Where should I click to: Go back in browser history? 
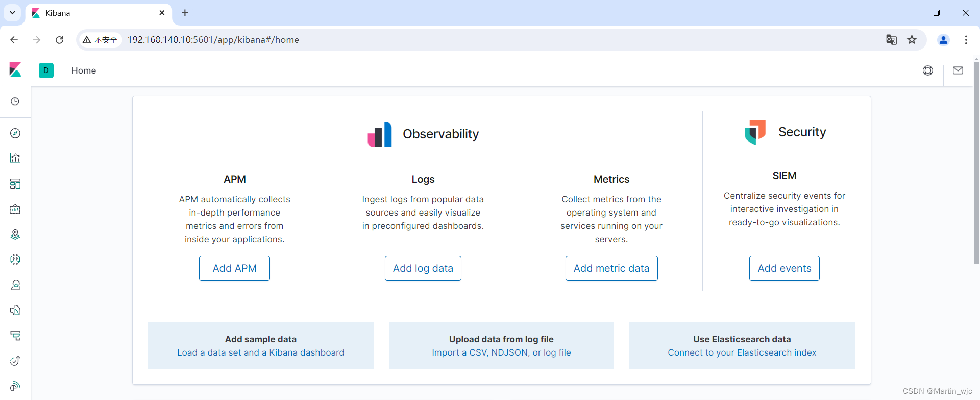tap(14, 40)
